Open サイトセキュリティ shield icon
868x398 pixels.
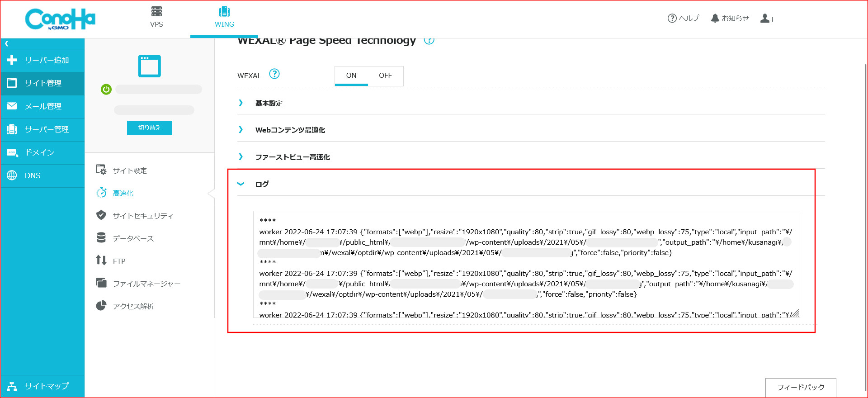tap(101, 215)
